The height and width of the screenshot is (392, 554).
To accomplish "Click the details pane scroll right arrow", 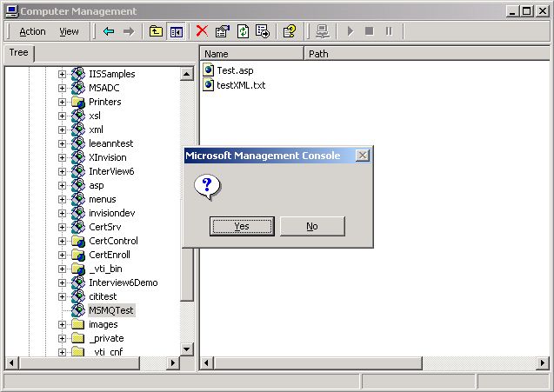I will pyautogui.click(x=543, y=362).
